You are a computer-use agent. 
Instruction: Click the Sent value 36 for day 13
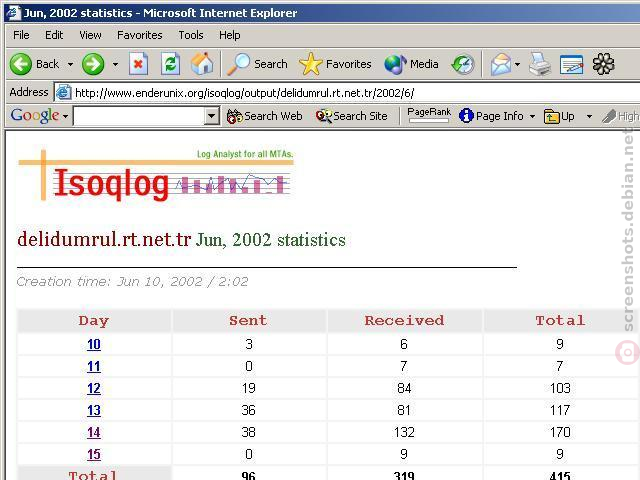point(249,410)
